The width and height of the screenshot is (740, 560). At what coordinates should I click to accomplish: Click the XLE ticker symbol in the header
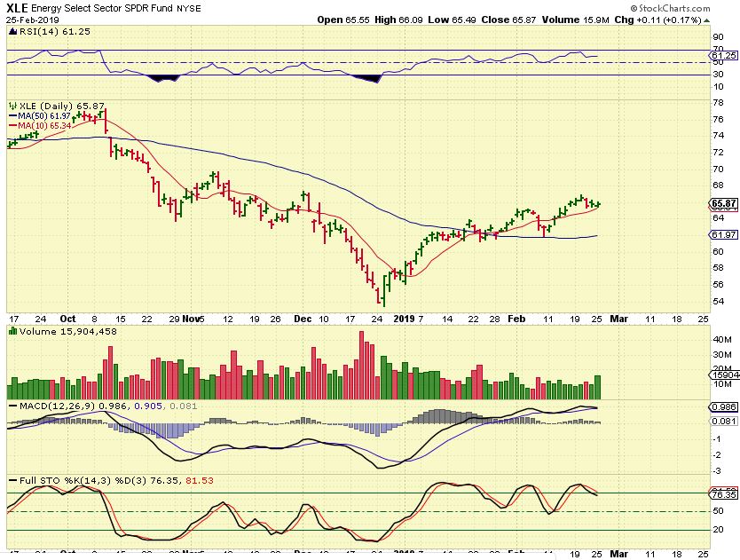point(17,8)
